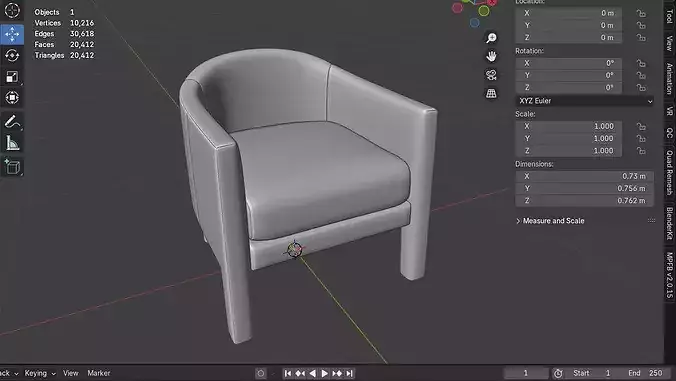Switch to the View sidebar tab
Screen dimensions: 676x381
point(669,43)
